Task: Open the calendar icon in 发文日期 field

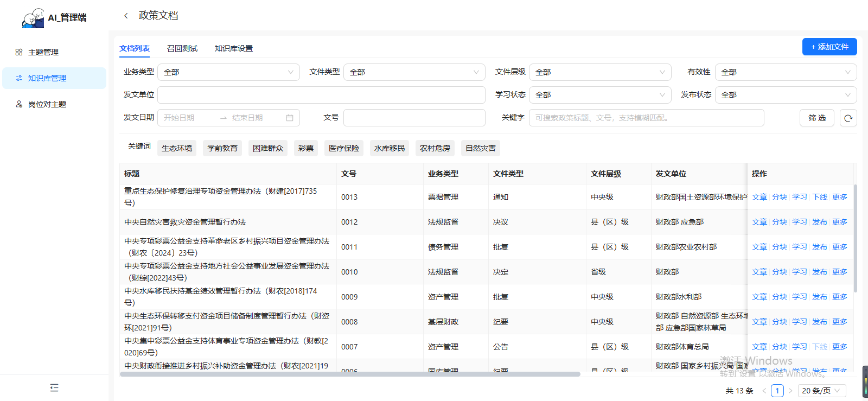Action: (x=290, y=118)
